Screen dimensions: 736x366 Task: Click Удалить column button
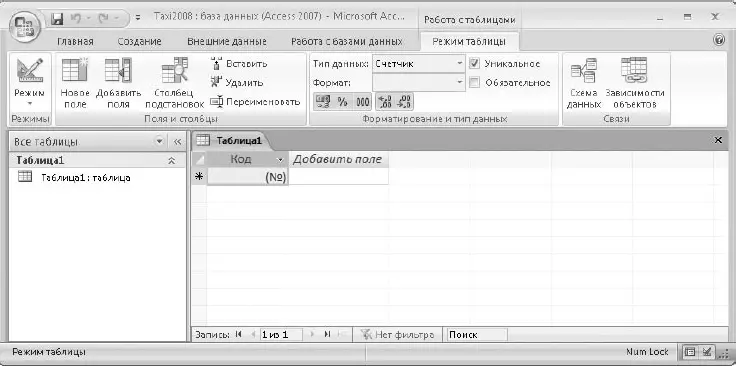tap(237, 83)
